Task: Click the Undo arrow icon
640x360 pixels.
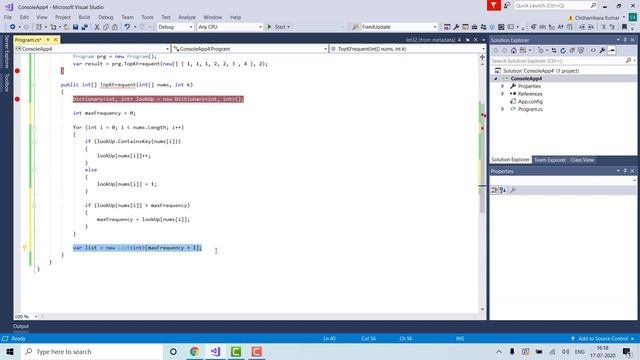Action: point(127,27)
